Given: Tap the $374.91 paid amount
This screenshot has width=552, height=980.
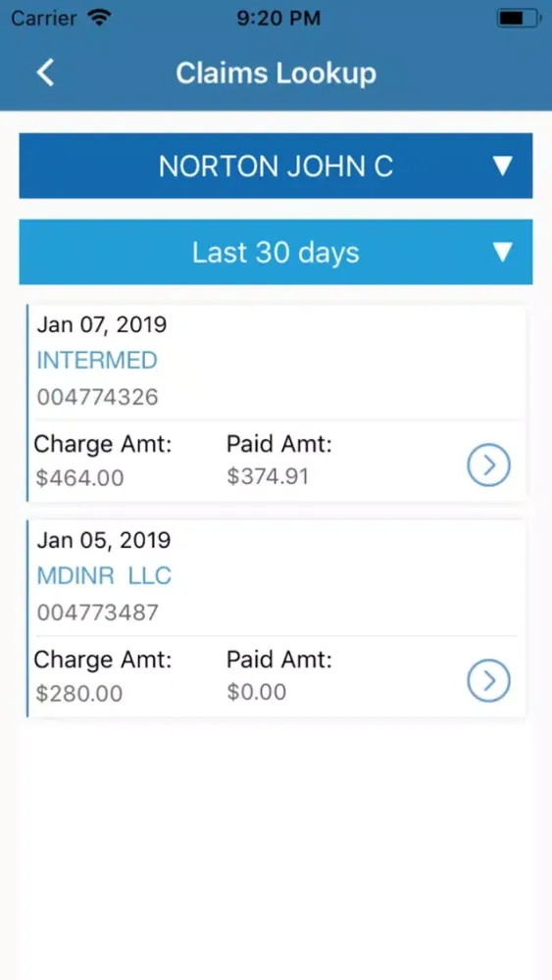Looking at the screenshot, I should tap(268, 477).
